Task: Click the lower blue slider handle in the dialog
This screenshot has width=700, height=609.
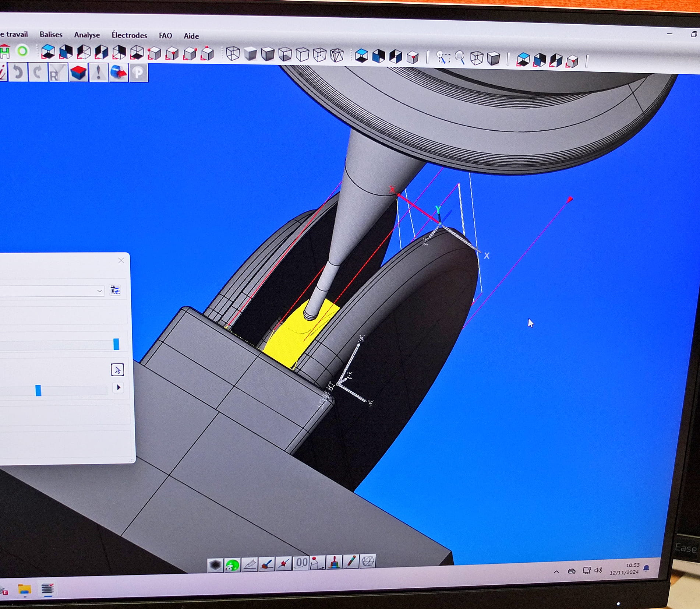Action: pyautogui.click(x=38, y=390)
